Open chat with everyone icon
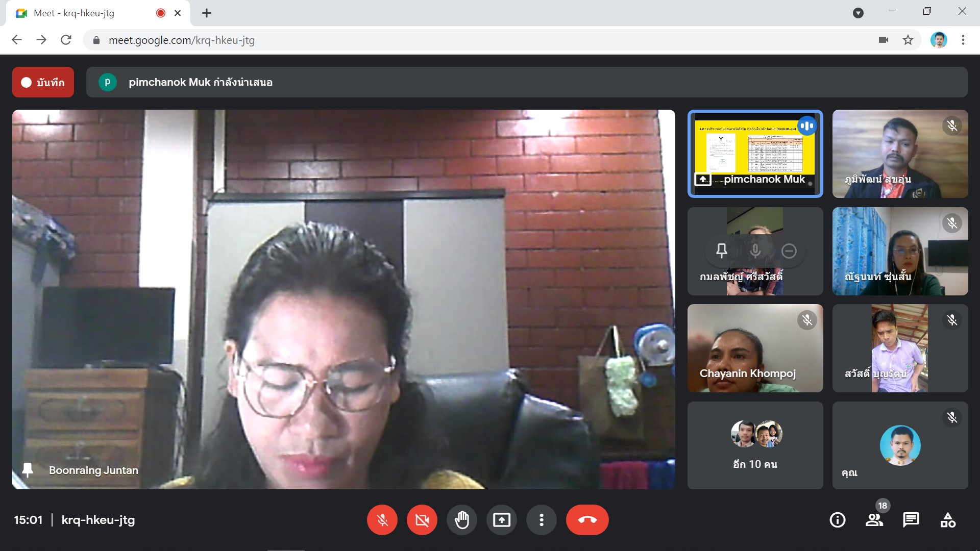980x551 pixels. coord(911,520)
